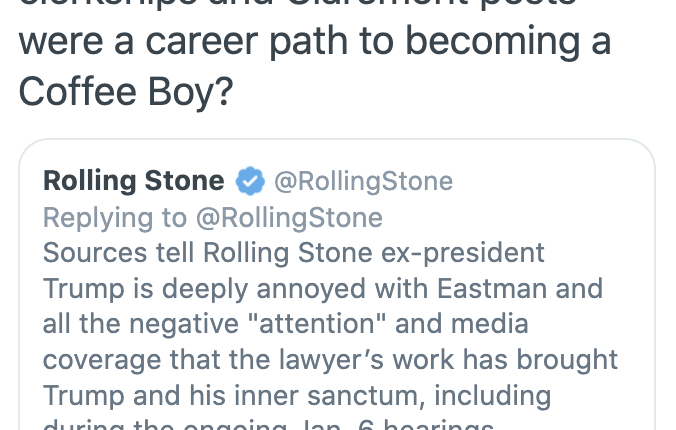Select the line 'Sources tell Rolling Stone ex-president'
The height and width of the screenshot is (430, 676).
coord(294,253)
